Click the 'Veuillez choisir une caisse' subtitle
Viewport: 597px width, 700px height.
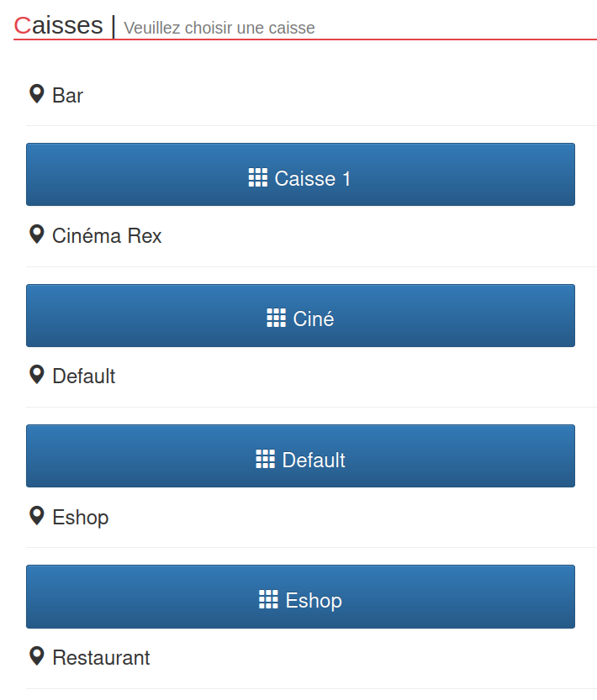tap(219, 28)
